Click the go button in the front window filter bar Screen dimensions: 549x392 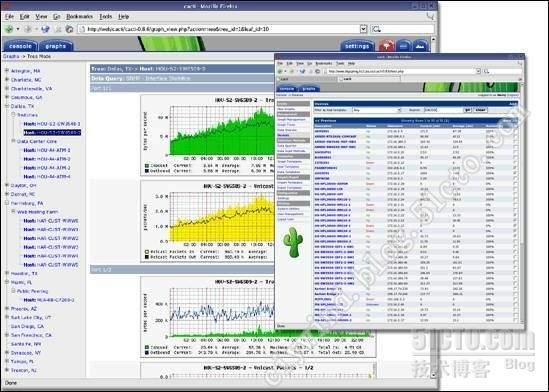pos(467,110)
